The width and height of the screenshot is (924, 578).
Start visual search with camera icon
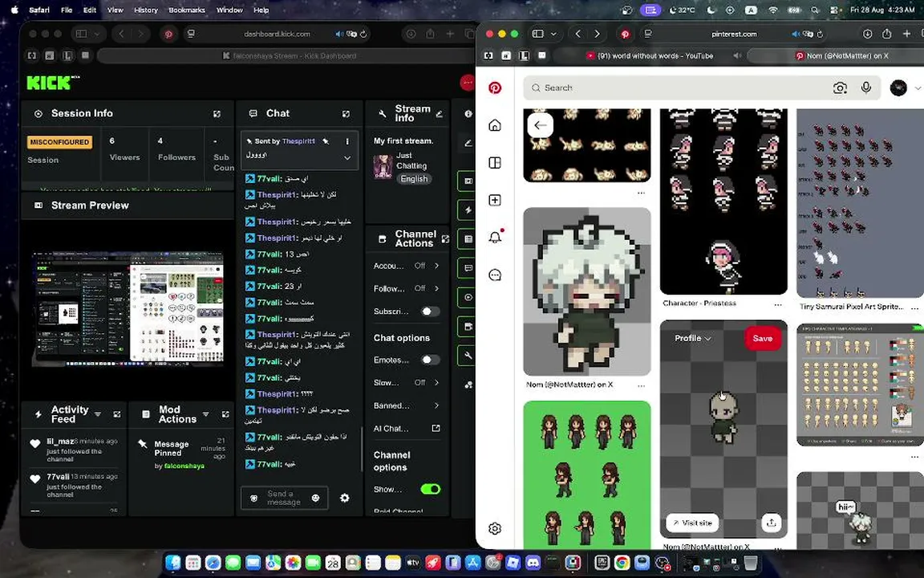tap(840, 88)
